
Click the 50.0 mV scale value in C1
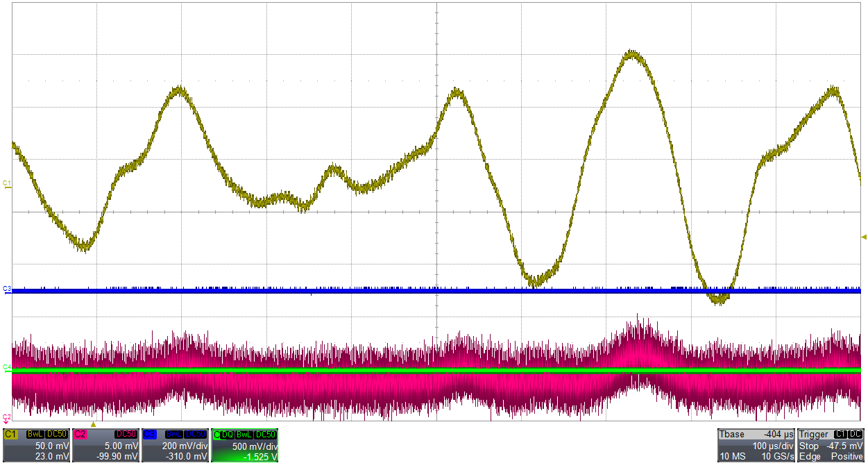pos(52,446)
